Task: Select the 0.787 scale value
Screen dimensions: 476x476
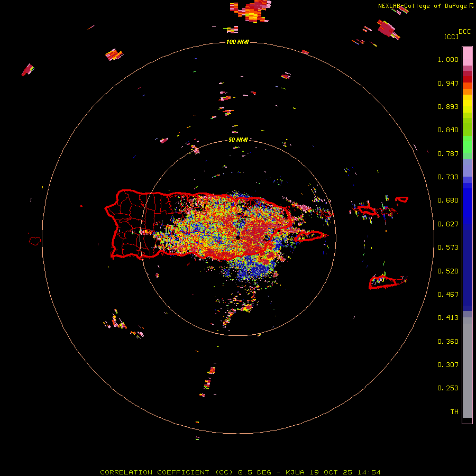Action: click(448, 153)
